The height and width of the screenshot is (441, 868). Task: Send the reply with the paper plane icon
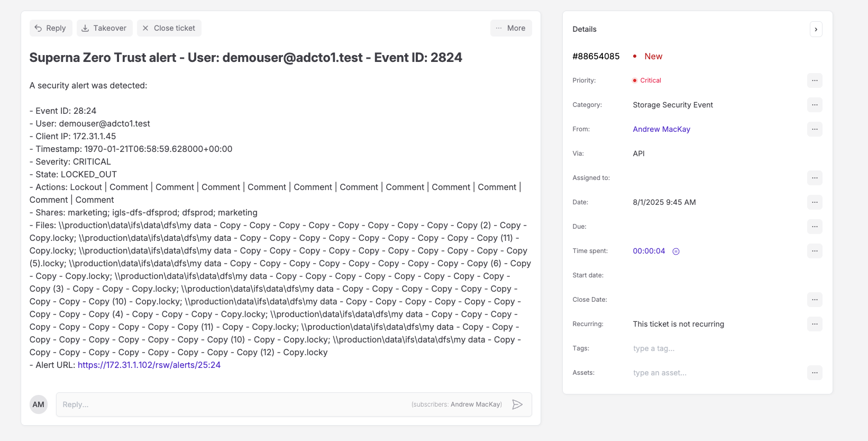coord(517,404)
